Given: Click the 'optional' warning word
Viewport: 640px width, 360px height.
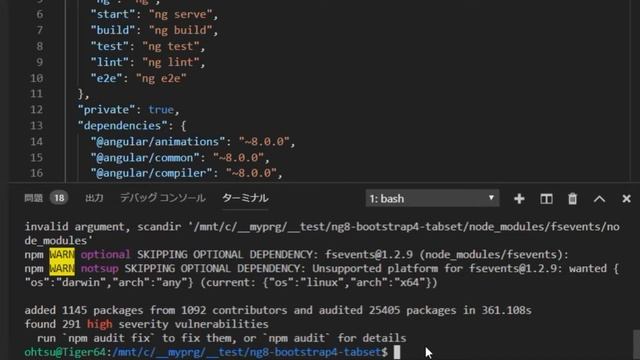Looking at the screenshot, I should (105, 255).
